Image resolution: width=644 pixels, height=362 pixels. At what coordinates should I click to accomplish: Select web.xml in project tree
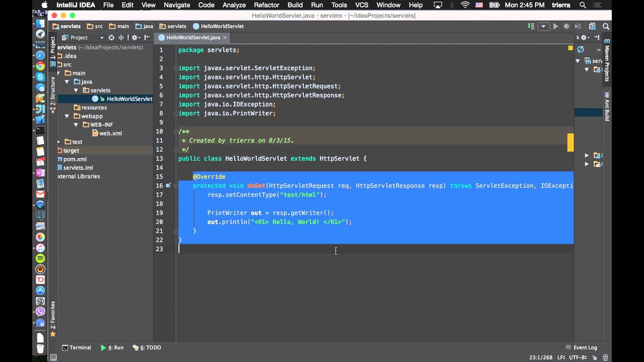tap(107, 133)
